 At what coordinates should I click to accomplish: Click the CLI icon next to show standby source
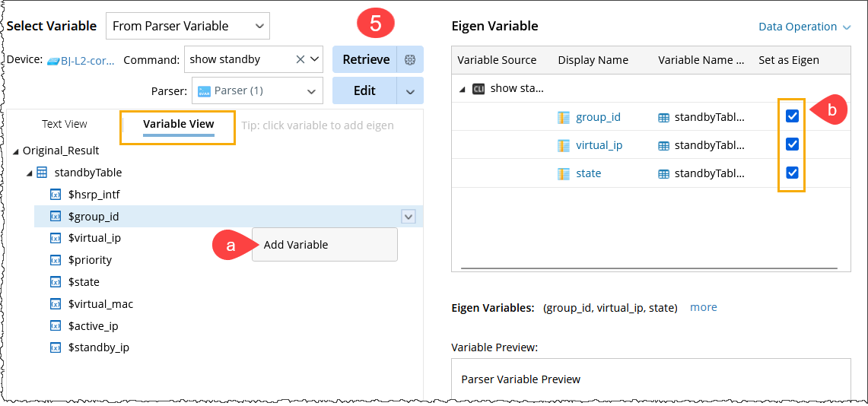[479, 88]
